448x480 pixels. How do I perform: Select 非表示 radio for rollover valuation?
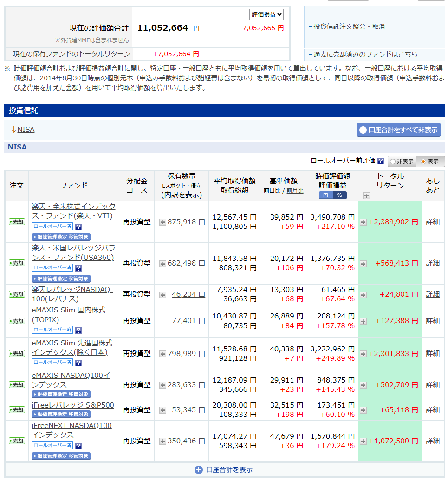402,162
